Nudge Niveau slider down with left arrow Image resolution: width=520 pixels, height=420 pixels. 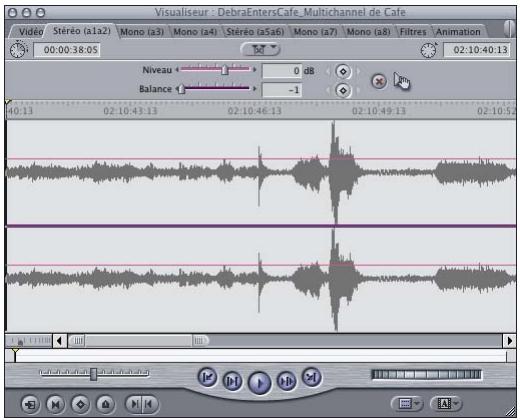pyautogui.click(x=177, y=69)
